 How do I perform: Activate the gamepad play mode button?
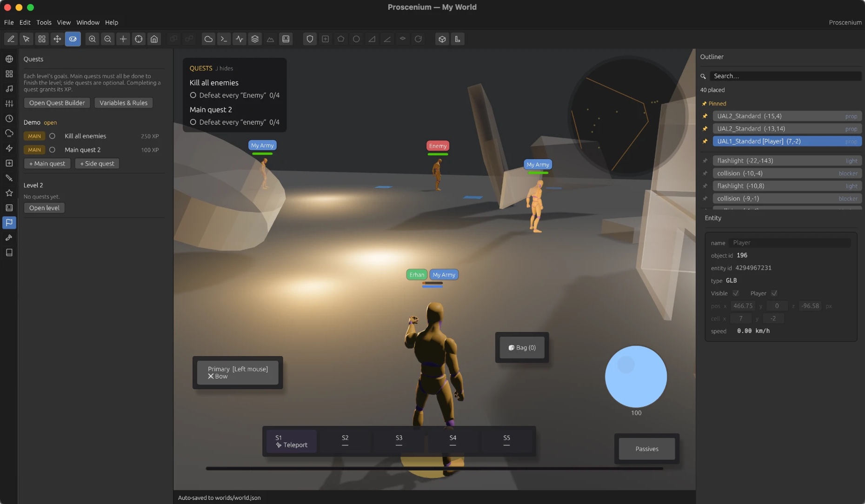(x=73, y=39)
